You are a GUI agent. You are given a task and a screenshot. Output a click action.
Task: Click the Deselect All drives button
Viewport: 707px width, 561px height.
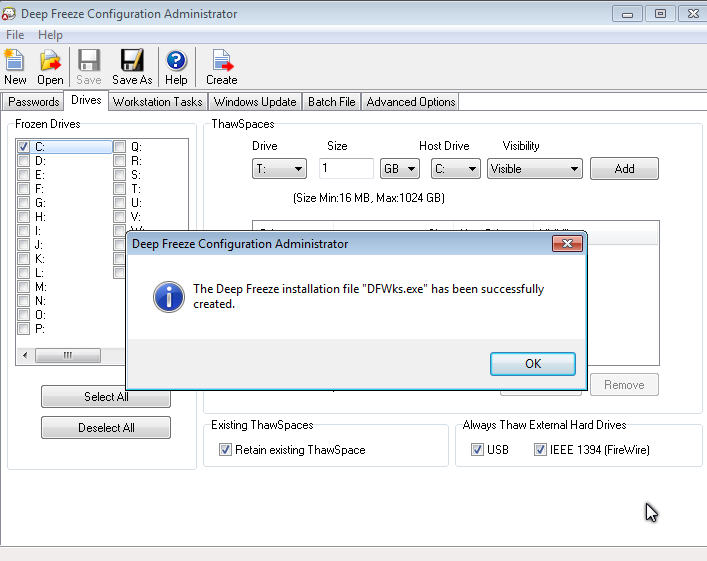pyautogui.click(x=106, y=428)
